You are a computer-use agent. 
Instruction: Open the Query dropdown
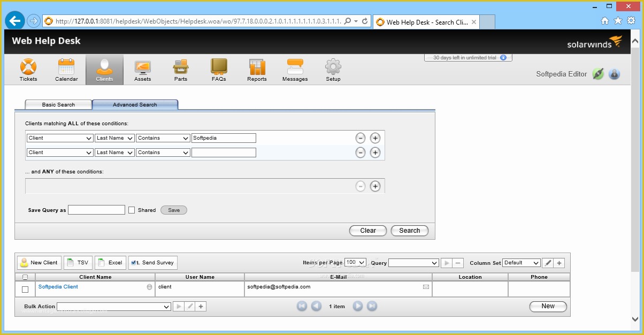[413, 263]
